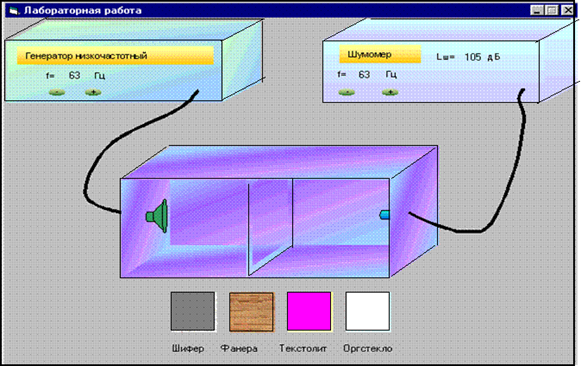Select the wooden Фанера material swatch
Image resolution: width=581 pixels, height=366 pixels.
tap(251, 312)
